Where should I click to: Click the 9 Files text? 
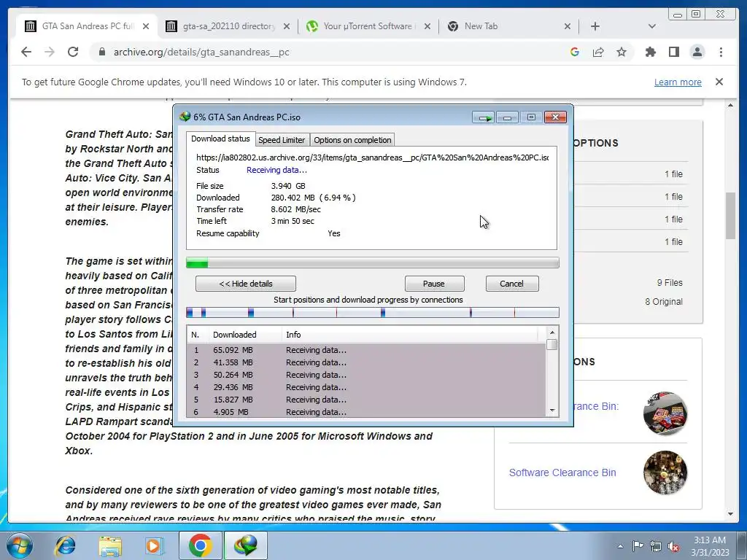tap(670, 282)
